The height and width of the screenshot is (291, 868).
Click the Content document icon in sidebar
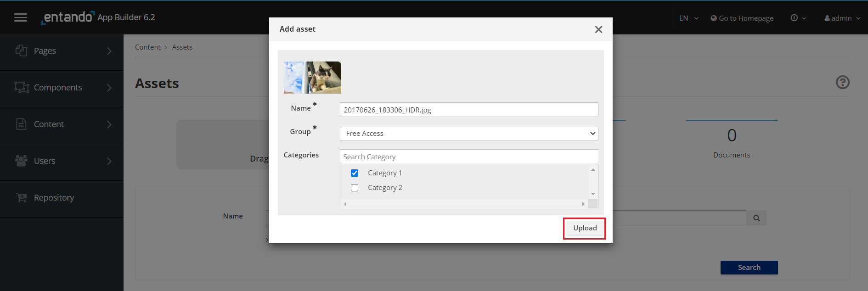(x=21, y=124)
